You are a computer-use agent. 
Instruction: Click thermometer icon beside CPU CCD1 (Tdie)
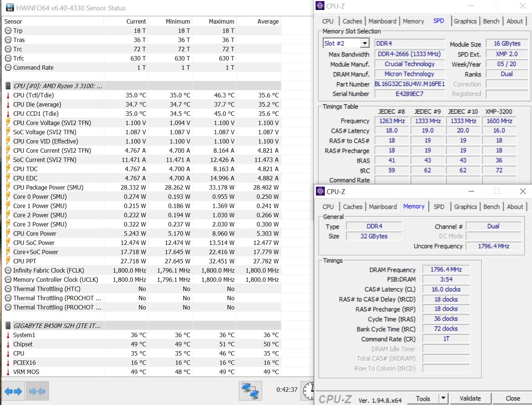[8, 114]
